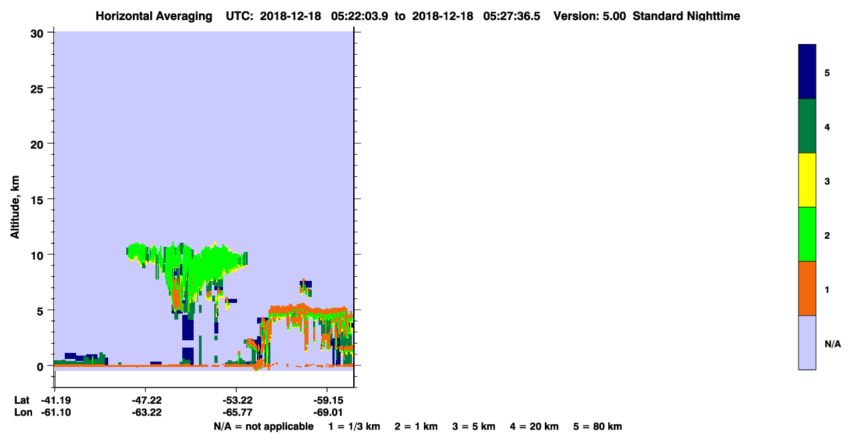Click the orange colorbar segment labeled 1

(807, 288)
